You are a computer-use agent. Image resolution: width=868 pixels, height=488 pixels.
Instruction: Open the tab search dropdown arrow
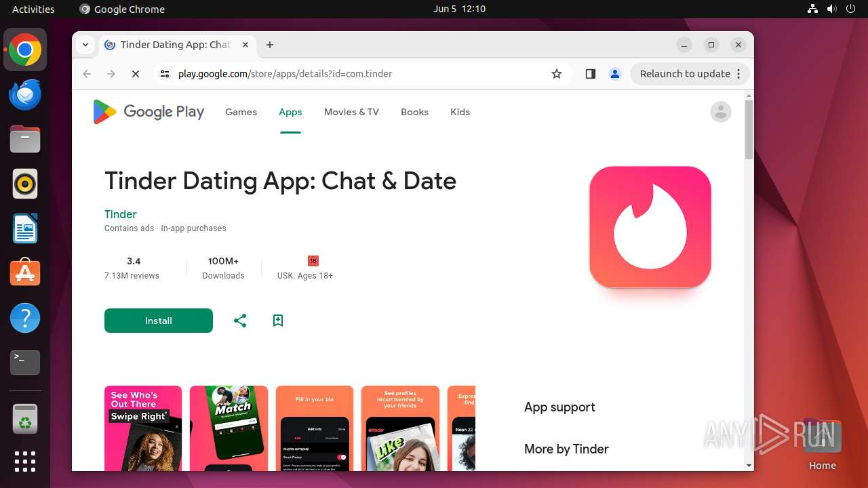85,45
